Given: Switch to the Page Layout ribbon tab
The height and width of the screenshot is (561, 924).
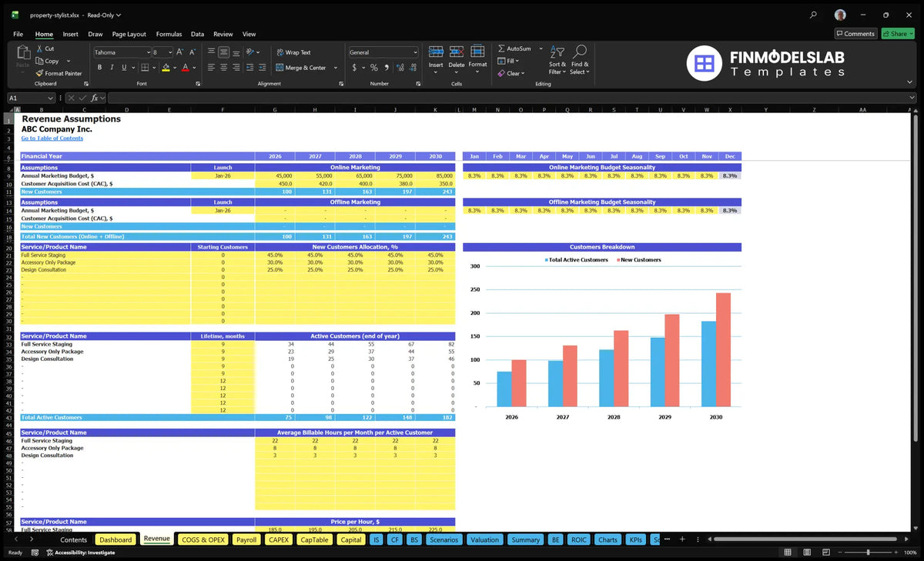Looking at the screenshot, I should coord(129,34).
